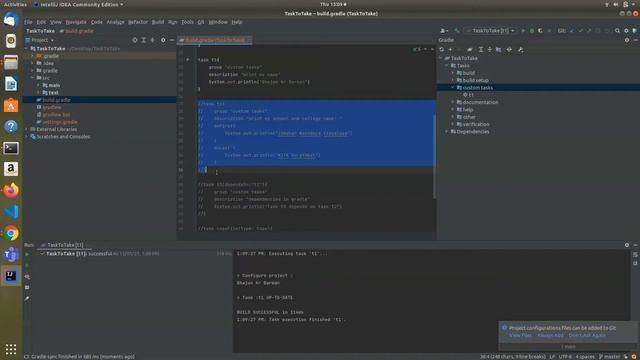The width and height of the screenshot is (640, 360).
Task: Collapse all in Project panel toolbar
Action: 153,40
